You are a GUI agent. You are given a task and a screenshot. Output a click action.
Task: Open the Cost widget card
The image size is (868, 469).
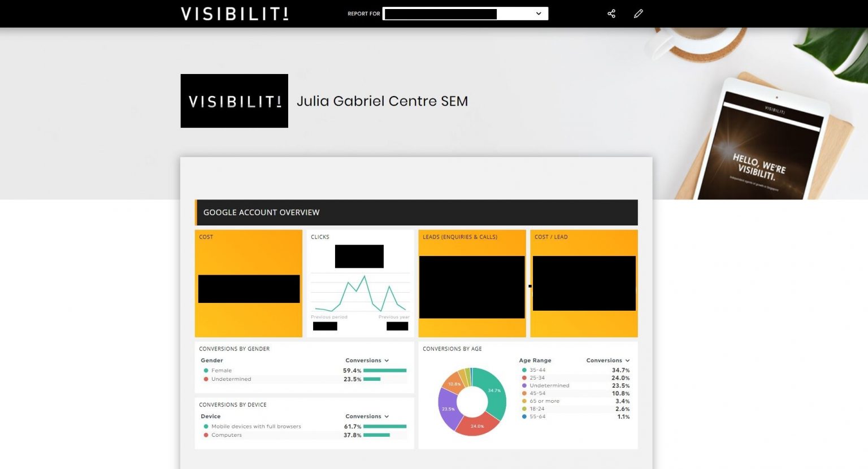tap(249, 283)
